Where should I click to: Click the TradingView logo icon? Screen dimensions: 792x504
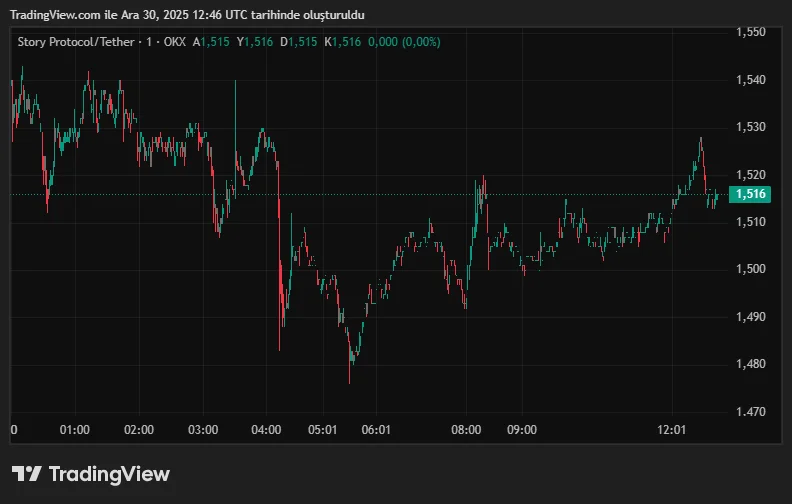tap(26, 473)
